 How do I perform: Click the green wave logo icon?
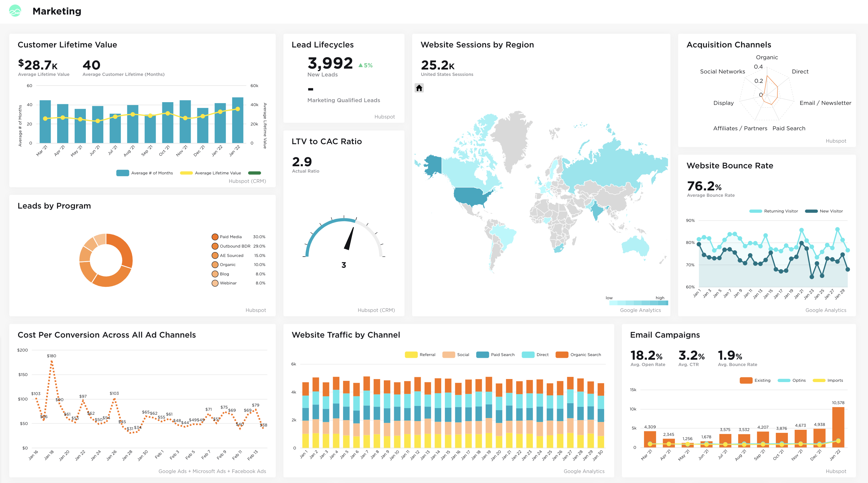point(15,11)
